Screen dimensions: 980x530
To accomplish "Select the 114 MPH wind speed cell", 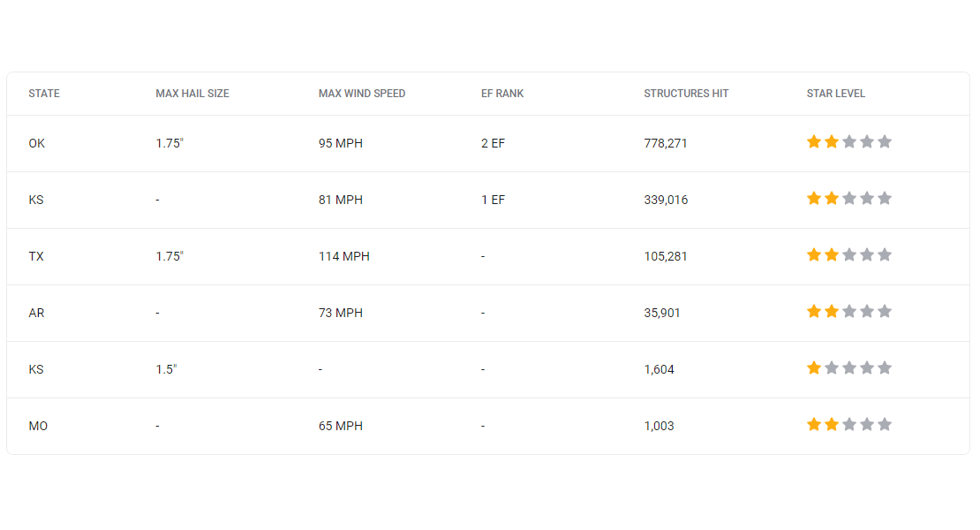I will click(343, 256).
